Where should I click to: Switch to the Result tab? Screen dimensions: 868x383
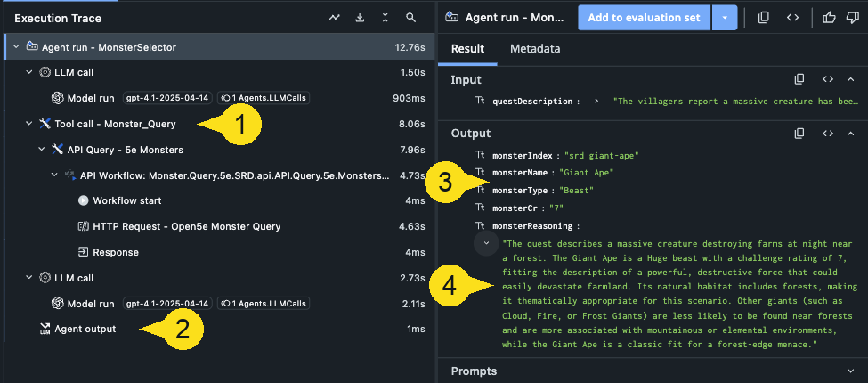point(467,49)
